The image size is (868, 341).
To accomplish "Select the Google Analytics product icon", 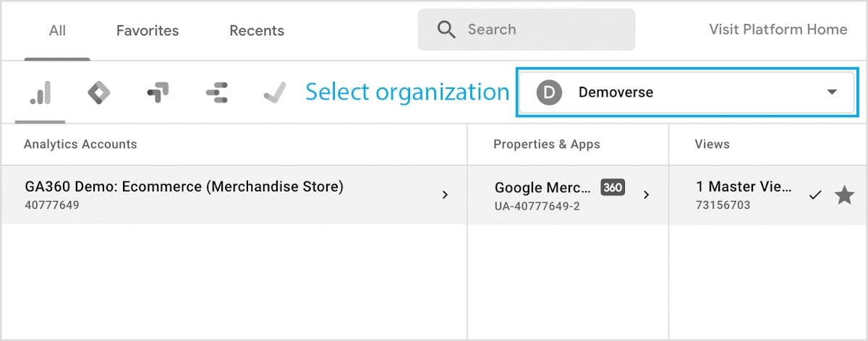I will pos(41,93).
